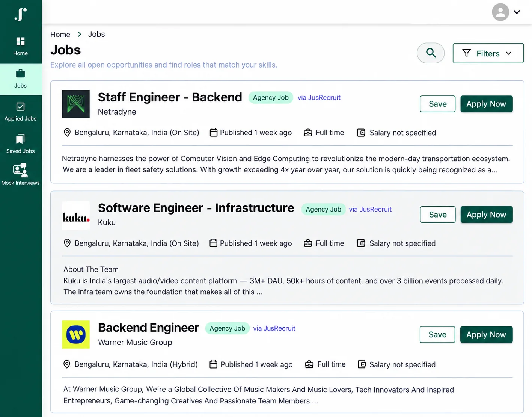Click the Warner Music Group company name
Image resolution: width=532 pixels, height=417 pixels.
pos(135,343)
